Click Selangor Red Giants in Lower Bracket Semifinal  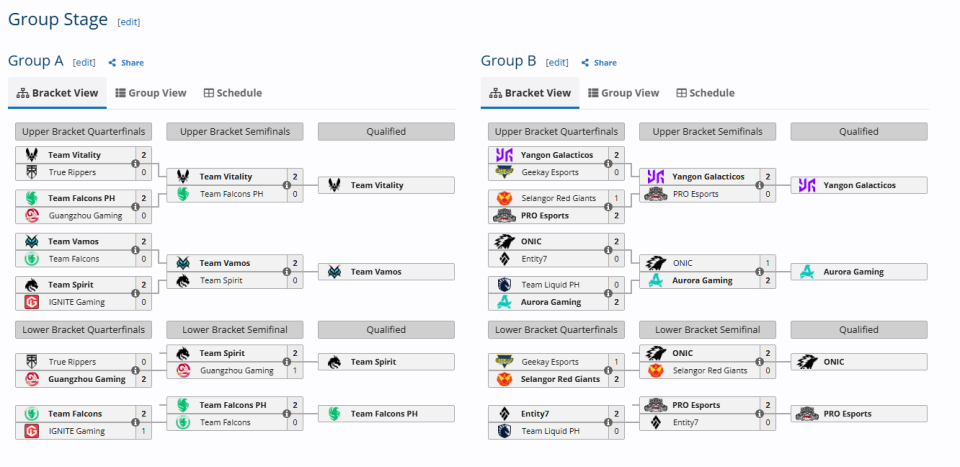point(710,370)
